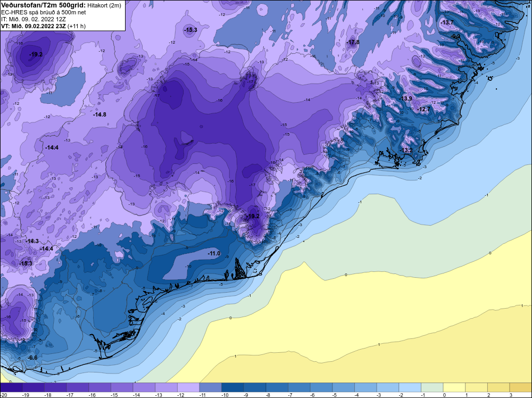Select the legend swatch starting at -20
532x398 pixels.
(11, 387)
